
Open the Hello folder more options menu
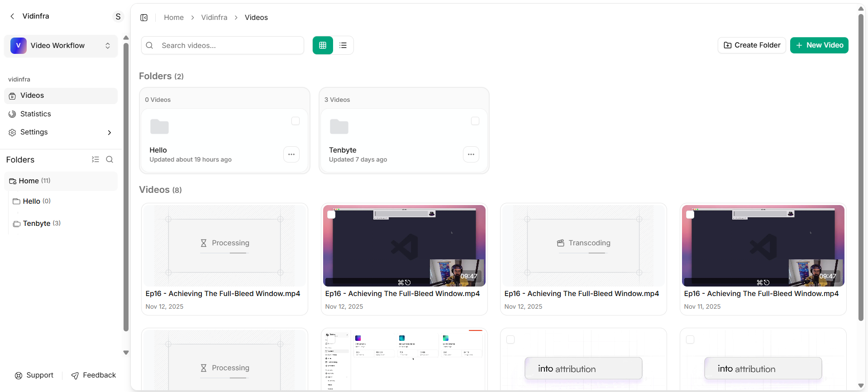coord(291,154)
